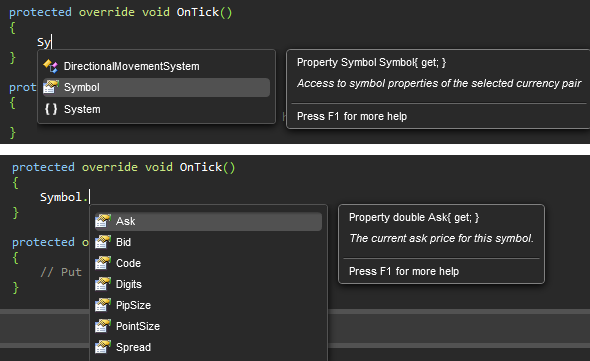Click Press F1 help text for Ask
Image resolution: width=590 pixels, height=361 pixels.
404,271
